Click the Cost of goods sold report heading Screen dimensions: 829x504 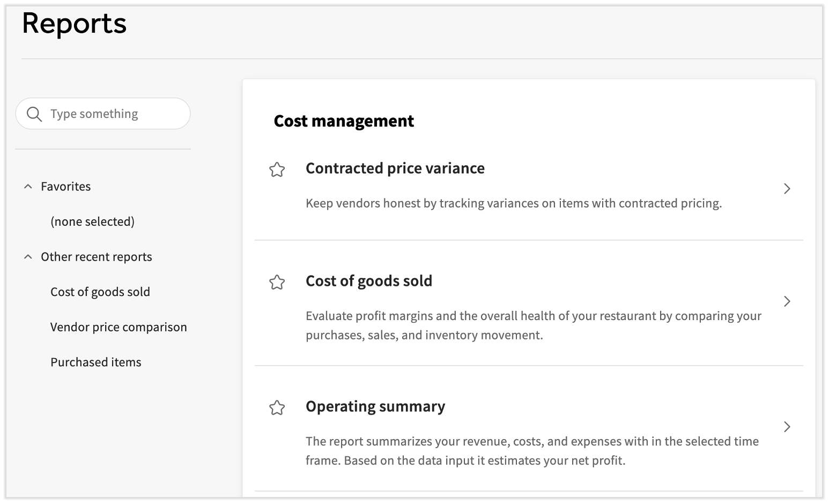tap(368, 280)
